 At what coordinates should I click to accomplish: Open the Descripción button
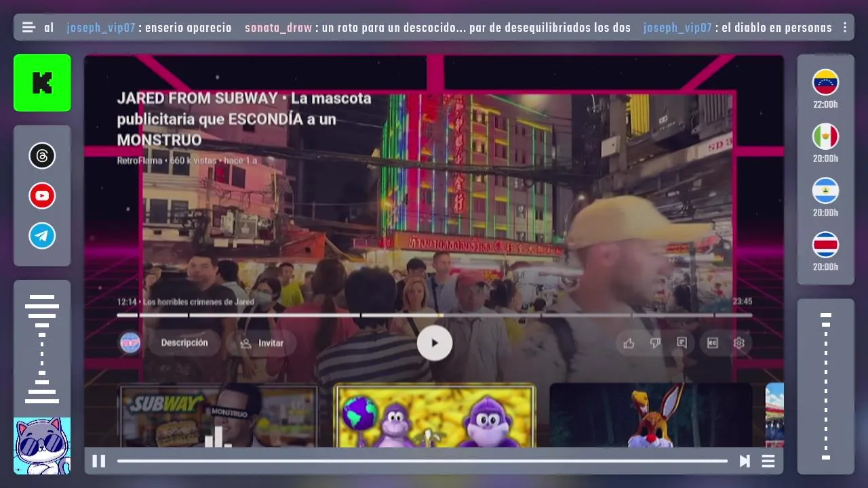click(184, 343)
